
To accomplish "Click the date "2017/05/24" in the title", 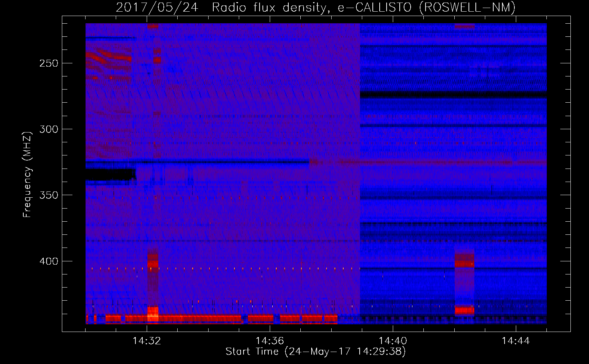I will tap(157, 7).
